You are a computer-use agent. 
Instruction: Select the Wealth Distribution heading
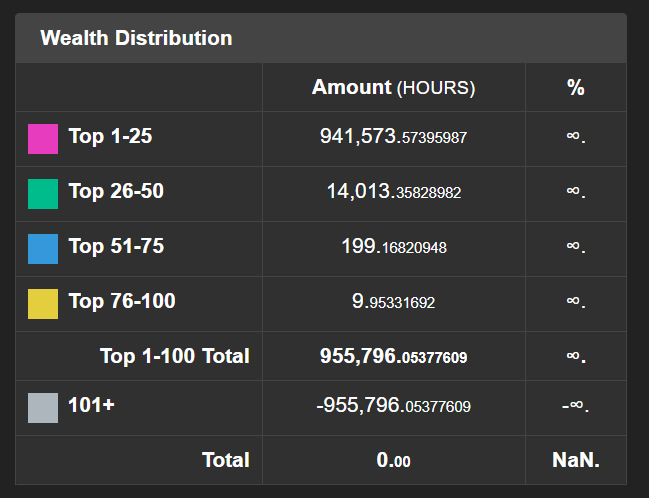136,38
